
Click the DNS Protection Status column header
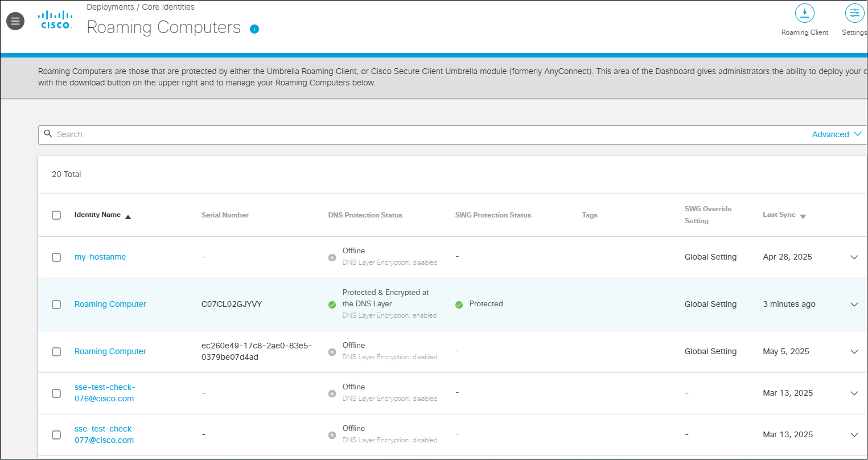pos(365,215)
